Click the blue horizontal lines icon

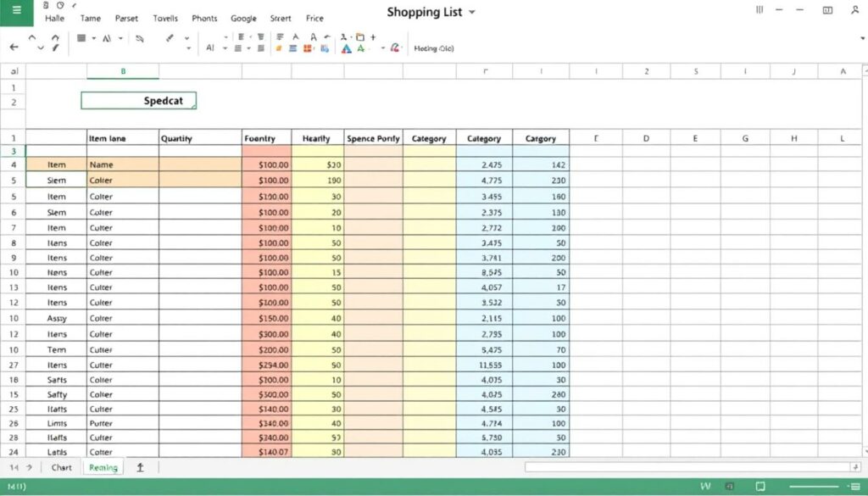click(292, 48)
